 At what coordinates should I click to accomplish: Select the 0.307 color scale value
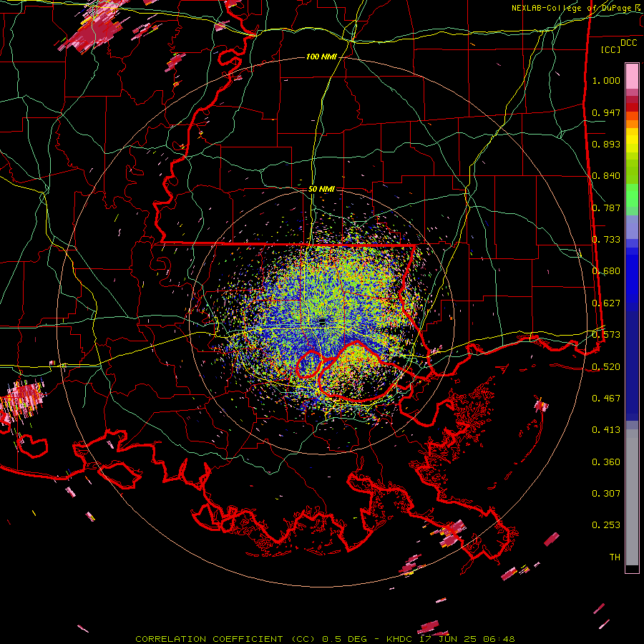(606, 493)
